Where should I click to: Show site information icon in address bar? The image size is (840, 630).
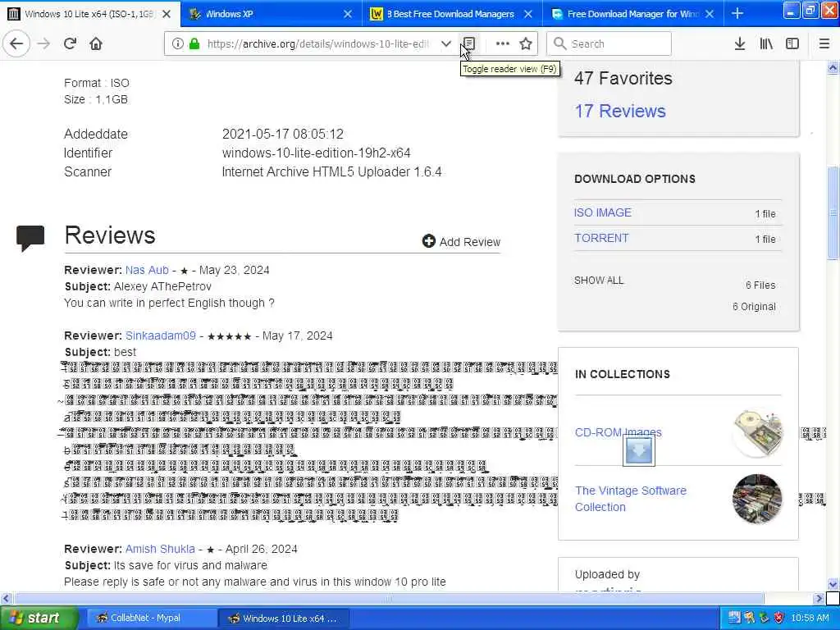click(x=177, y=43)
